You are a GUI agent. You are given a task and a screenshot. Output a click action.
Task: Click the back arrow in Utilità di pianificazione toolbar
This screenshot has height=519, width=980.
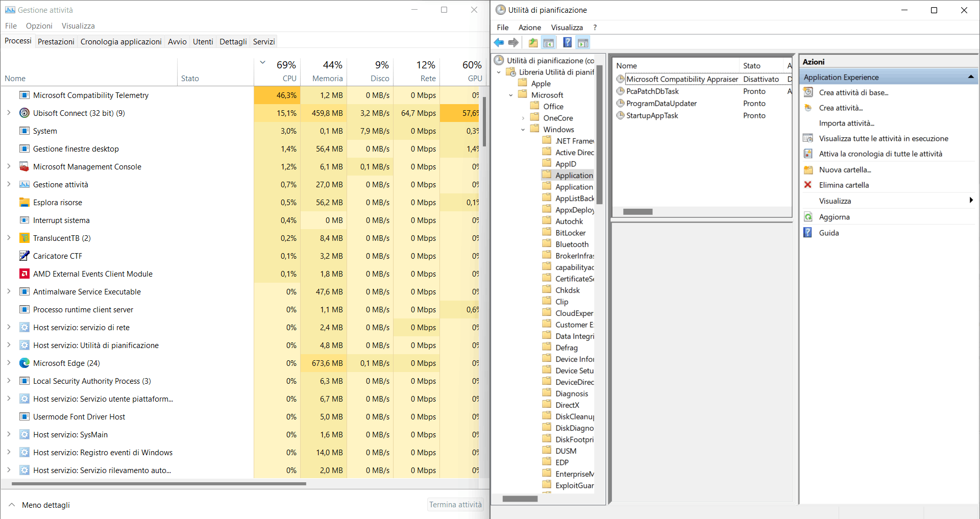point(499,43)
